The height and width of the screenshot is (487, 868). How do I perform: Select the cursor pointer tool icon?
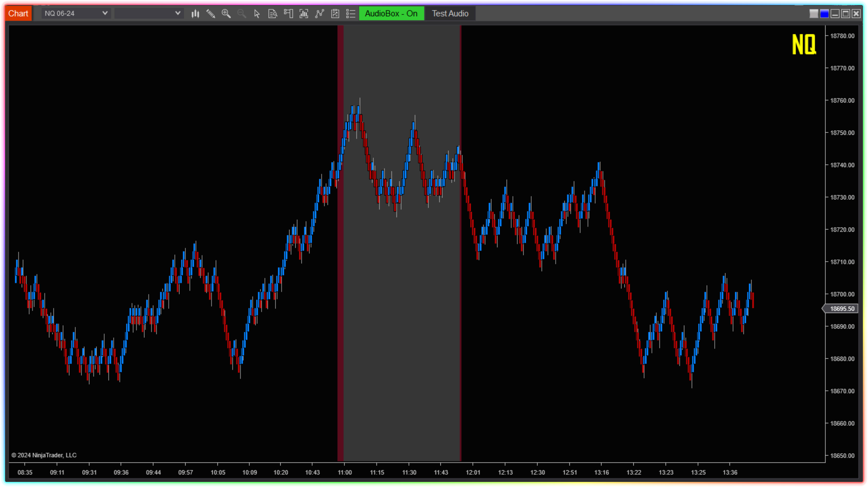(x=257, y=13)
